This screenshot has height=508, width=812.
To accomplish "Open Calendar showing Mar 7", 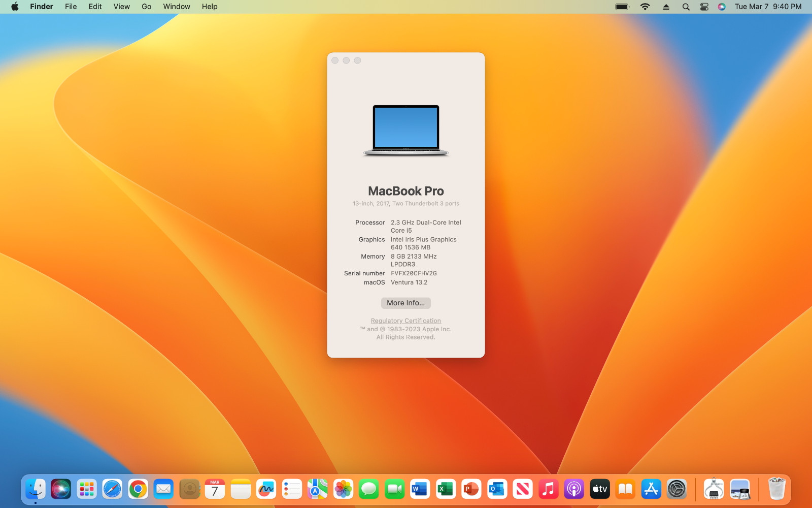I will [215, 489].
